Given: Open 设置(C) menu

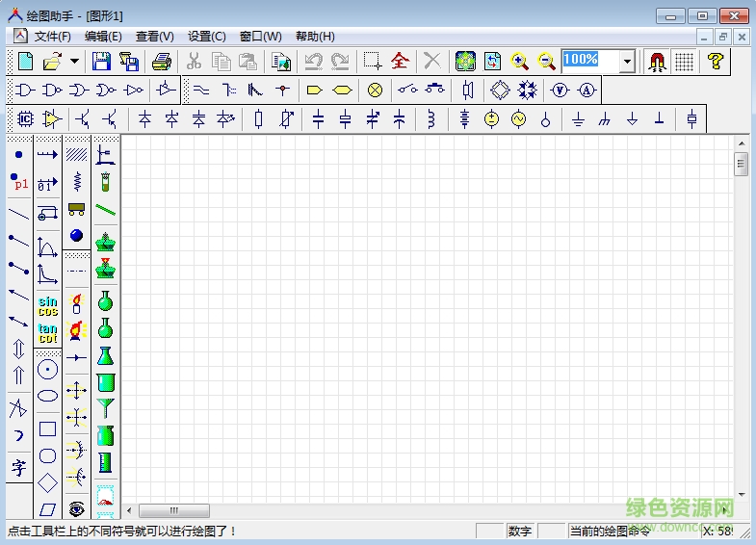Looking at the screenshot, I should coord(207,37).
